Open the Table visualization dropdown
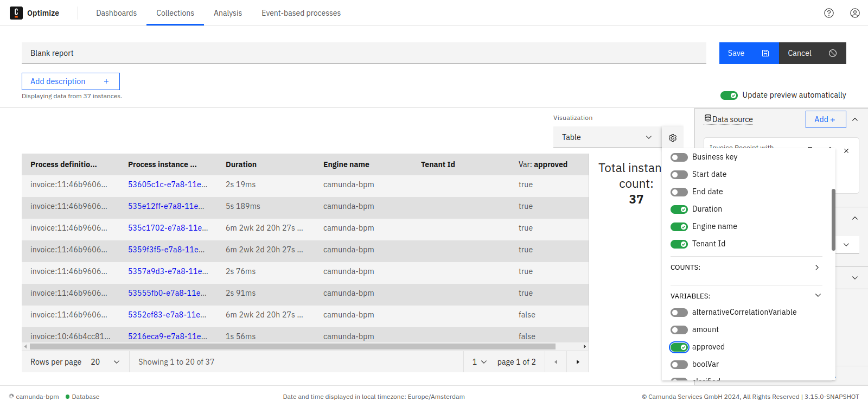This screenshot has width=868, height=407. point(607,137)
